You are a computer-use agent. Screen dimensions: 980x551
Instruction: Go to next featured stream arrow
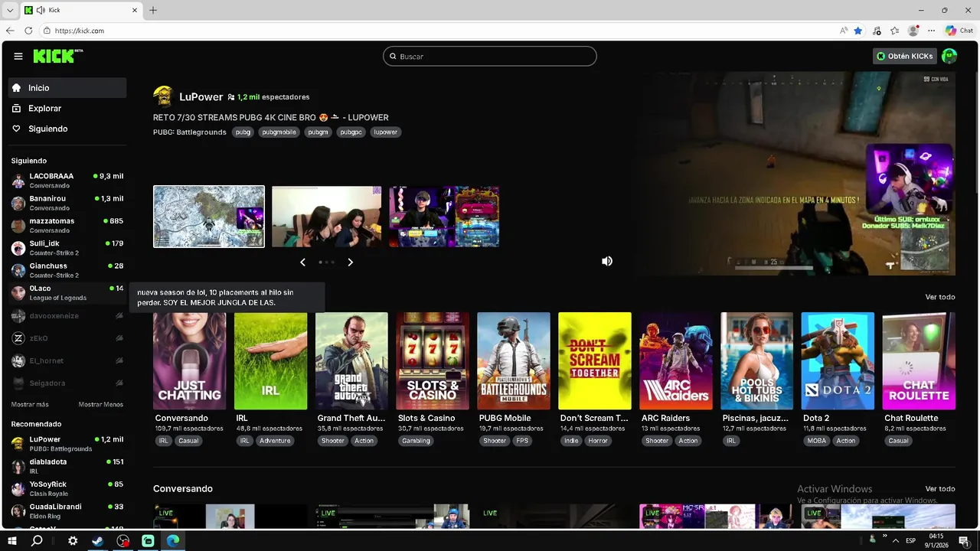(350, 262)
